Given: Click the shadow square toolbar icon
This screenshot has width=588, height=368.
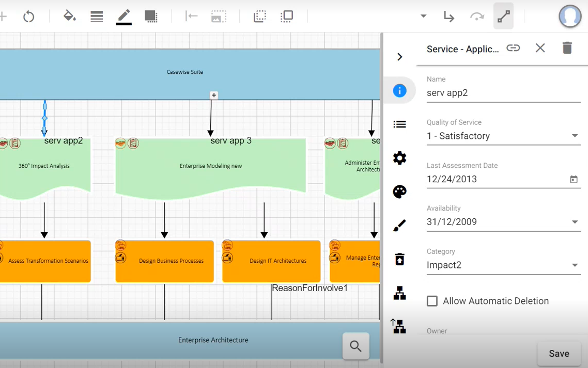Looking at the screenshot, I should (151, 16).
